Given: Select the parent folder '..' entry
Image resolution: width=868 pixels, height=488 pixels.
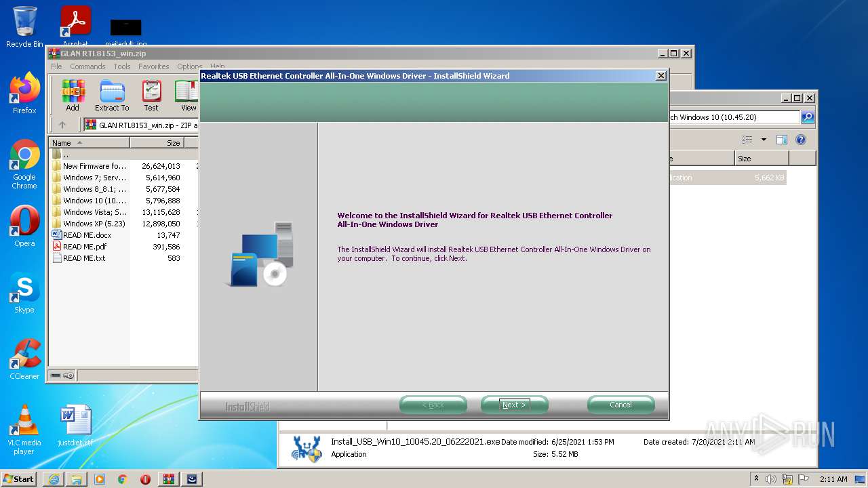Looking at the screenshot, I should pos(66,155).
